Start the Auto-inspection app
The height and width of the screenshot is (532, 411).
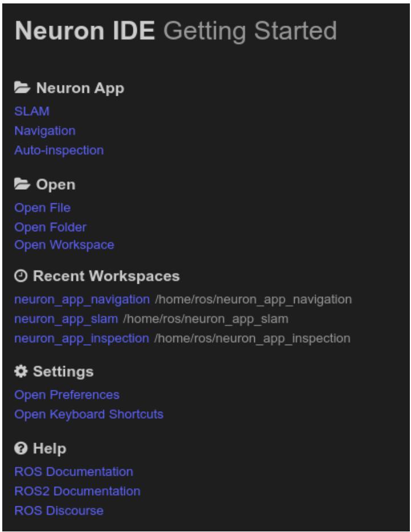coord(59,150)
